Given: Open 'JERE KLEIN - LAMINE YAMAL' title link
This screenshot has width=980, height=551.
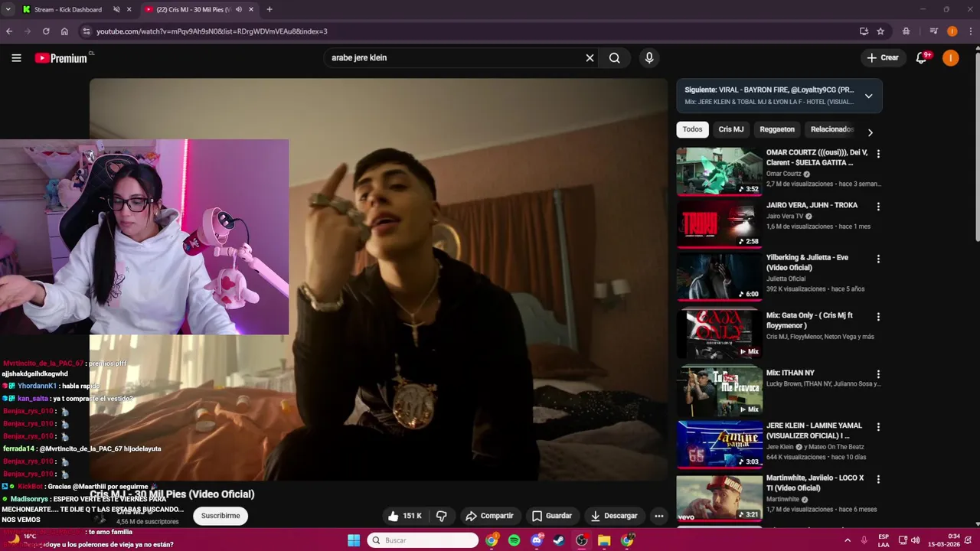Looking at the screenshot, I should [x=814, y=430].
